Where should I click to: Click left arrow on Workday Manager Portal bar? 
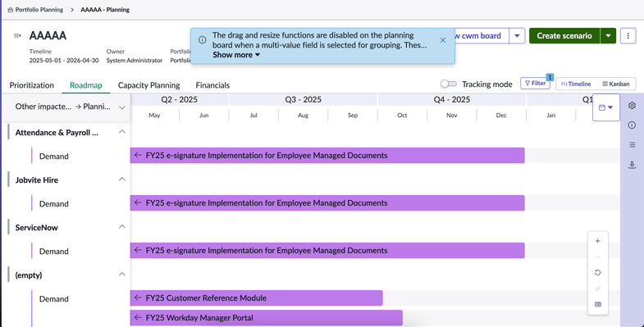138,317
